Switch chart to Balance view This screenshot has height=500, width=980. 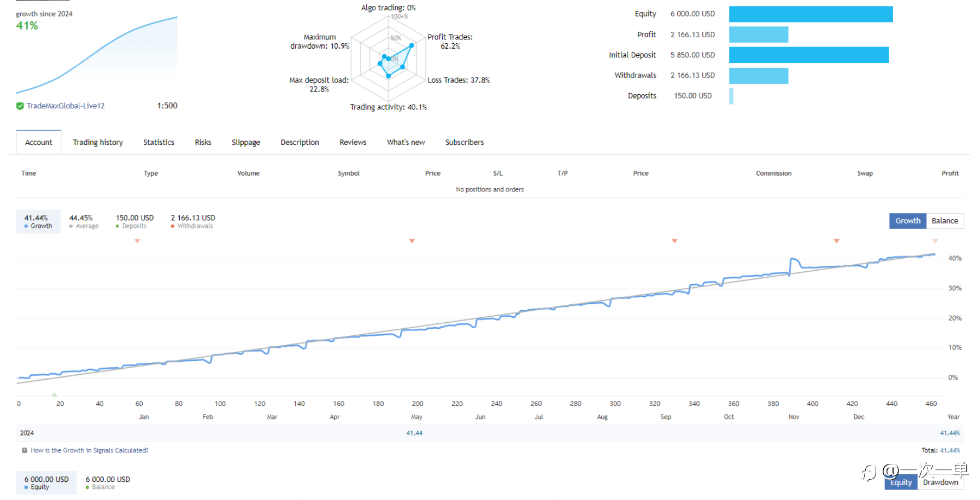click(945, 221)
